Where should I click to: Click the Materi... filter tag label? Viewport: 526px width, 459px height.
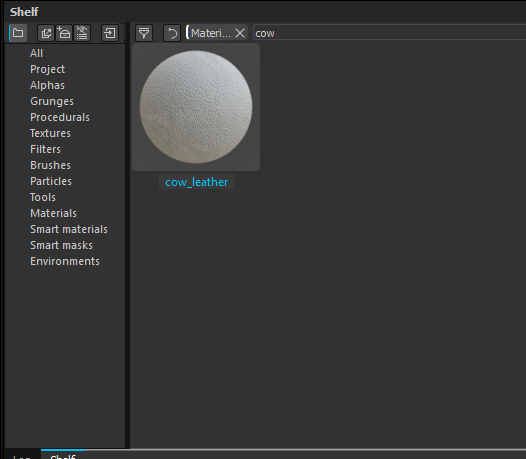point(211,33)
